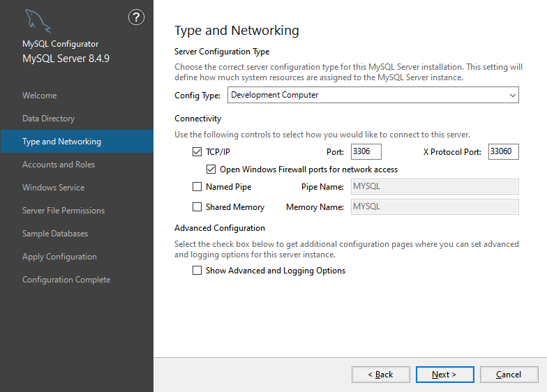Viewport: 547px width, 392px height.
Task: Select Windows Service in sidebar
Action: click(x=53, y=188)
